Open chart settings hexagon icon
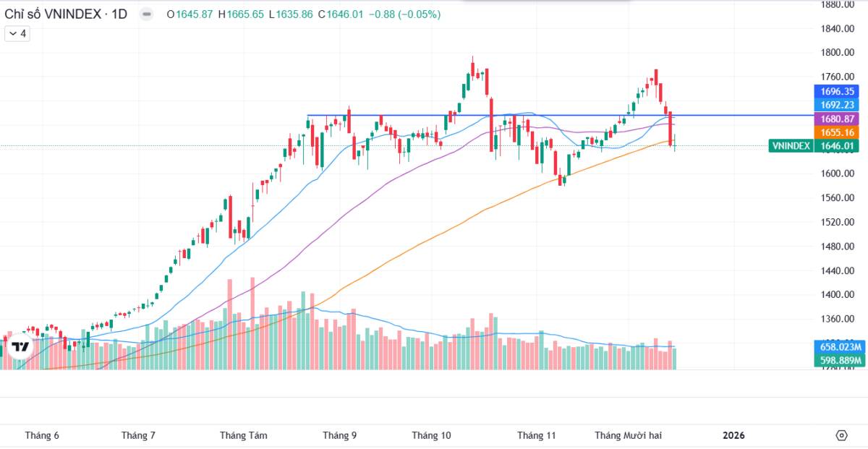Viewport: 868px width, 449px height. click(841, 435)
